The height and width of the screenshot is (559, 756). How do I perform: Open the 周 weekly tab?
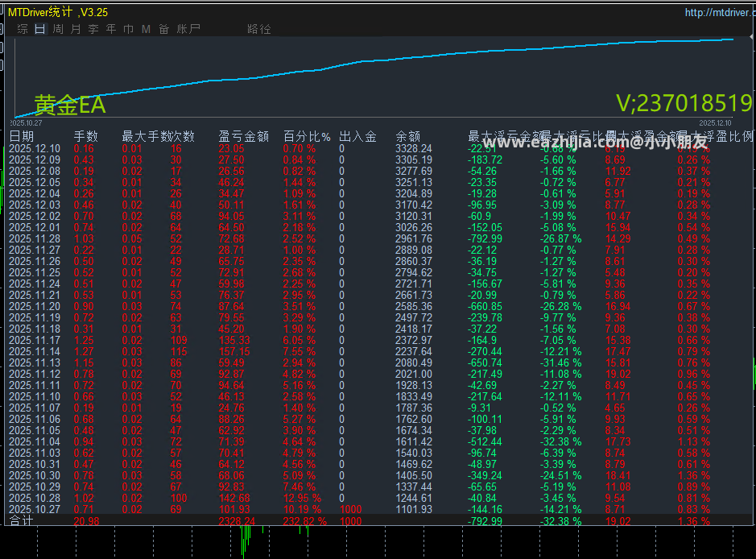pyautogui.click(x=58, y=29)
